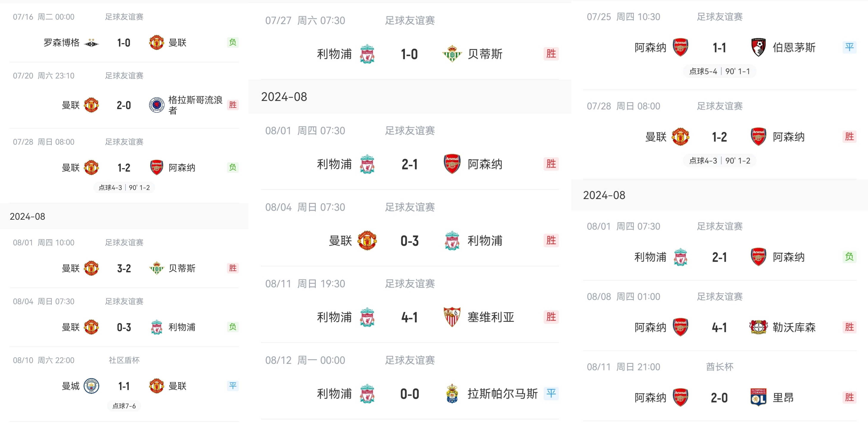Click the 胜 badge for 阿森纳 2-0 里昂
This screenshot has height=423, width=868.
tap(849, 397)
